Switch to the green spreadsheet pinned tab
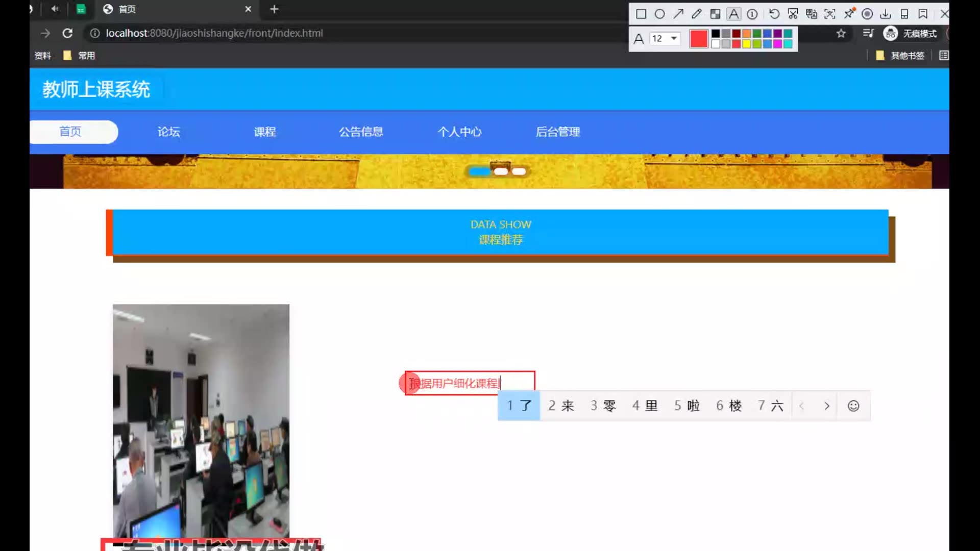This screenshot has width=980, height=551. (x=81, y=9)
